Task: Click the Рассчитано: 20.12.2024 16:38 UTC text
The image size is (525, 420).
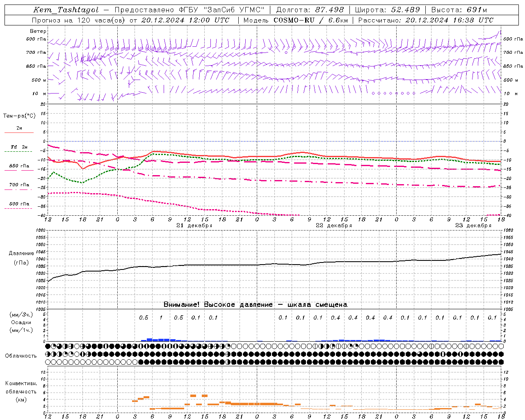Action: pyautogui.click(x=425, y=20)
